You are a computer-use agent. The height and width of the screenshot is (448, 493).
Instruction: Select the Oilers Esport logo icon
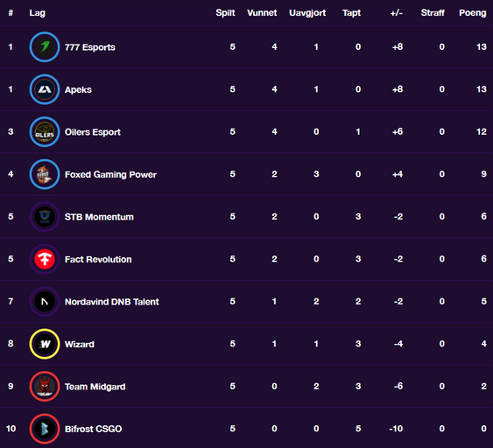(x=45, y=131)
